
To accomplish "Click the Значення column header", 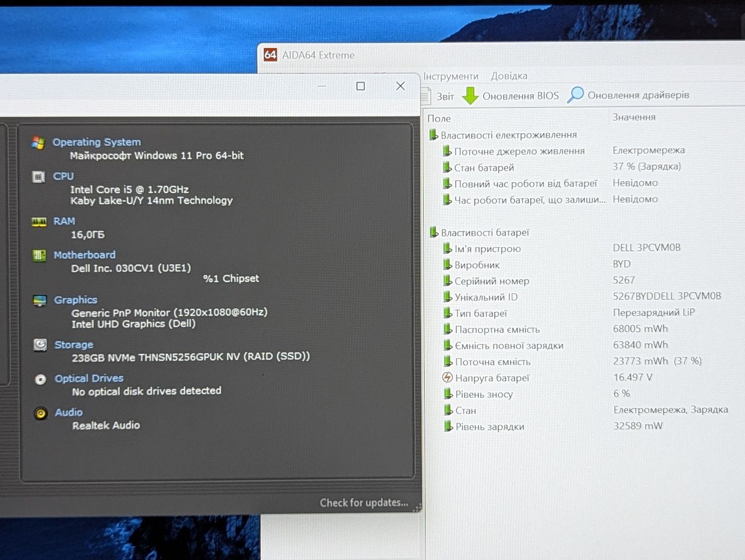I will 634,117.
